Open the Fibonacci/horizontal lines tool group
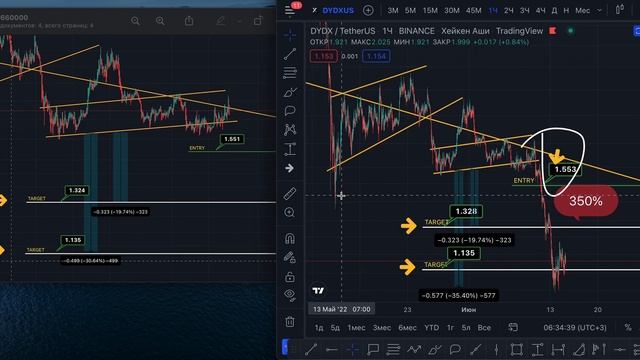 coord(290,73)
